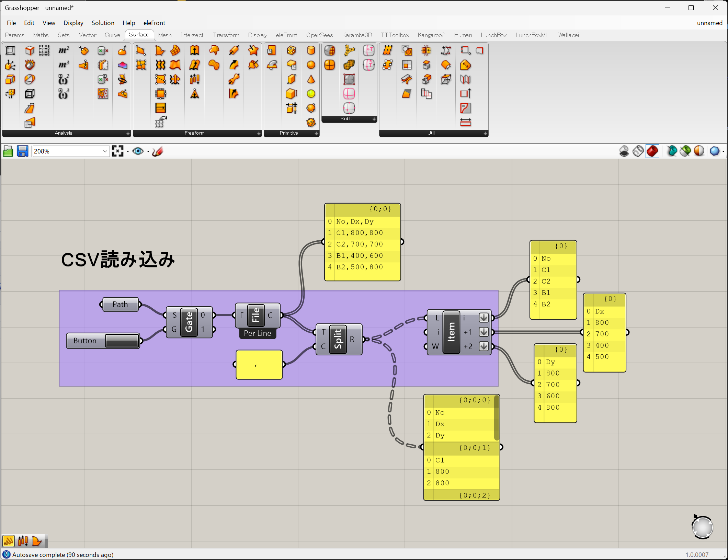The width and height of the screenshot is (728, 560).
Task: Switch to the Mesh tab
Action: 165,35
